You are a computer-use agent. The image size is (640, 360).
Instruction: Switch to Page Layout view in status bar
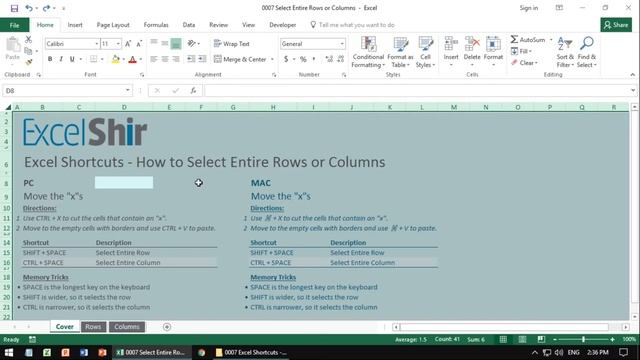[x=522, y=340]
